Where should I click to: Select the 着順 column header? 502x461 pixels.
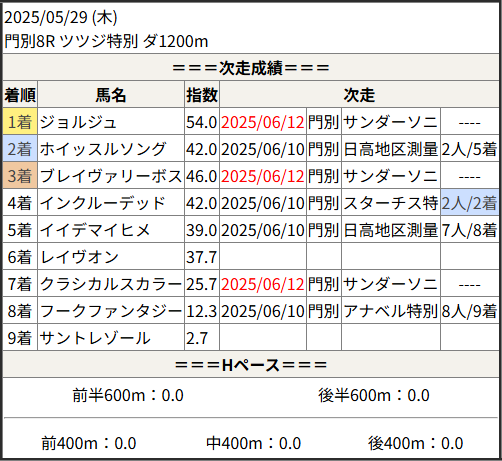pyautogui.click(x=20, y=95)
